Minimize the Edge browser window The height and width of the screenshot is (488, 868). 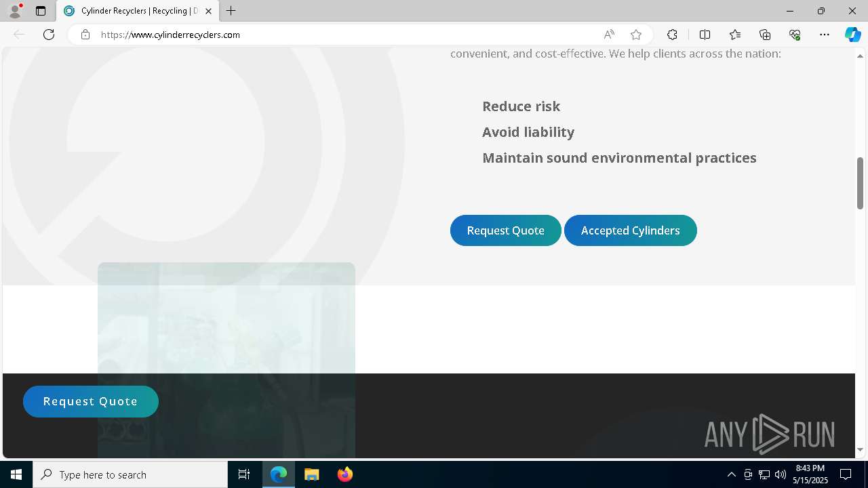[789, 11]
